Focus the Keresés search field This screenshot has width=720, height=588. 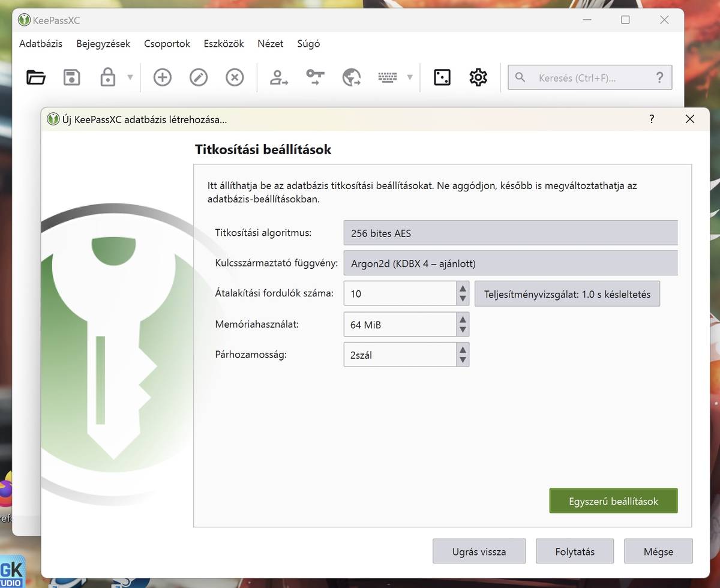click(x=590, y=77)
